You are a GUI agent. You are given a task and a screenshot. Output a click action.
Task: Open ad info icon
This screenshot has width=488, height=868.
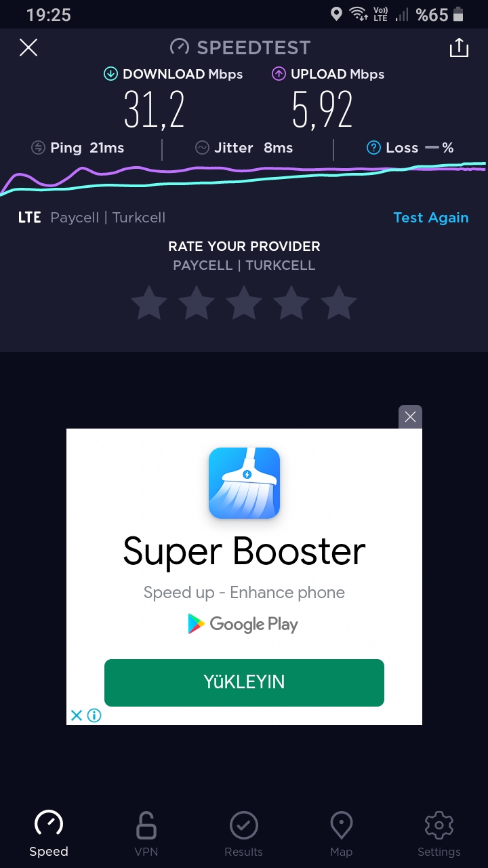[x=94, y=715]
